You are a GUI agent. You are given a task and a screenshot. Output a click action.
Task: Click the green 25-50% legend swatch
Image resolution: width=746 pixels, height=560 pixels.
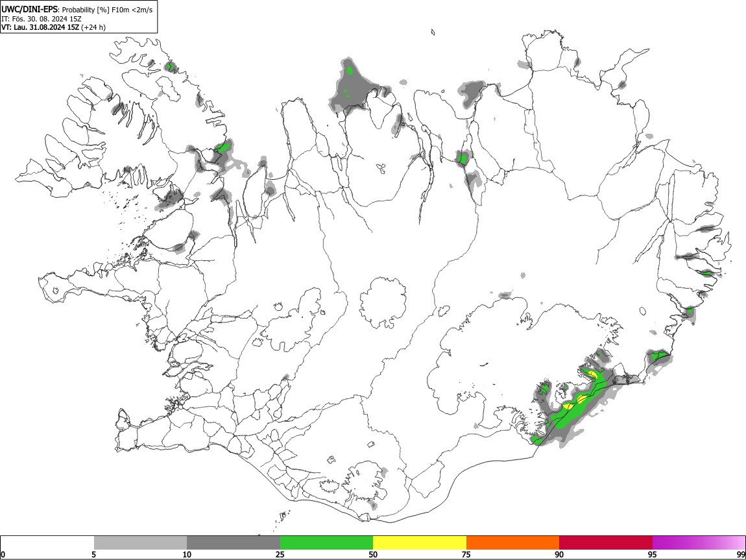(x=326, y=542)
